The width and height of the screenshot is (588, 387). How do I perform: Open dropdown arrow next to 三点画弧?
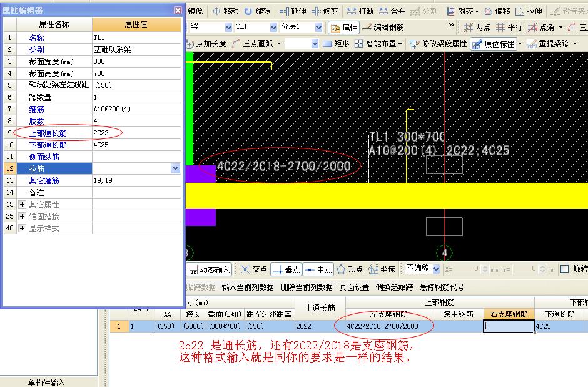click(279, 44)
